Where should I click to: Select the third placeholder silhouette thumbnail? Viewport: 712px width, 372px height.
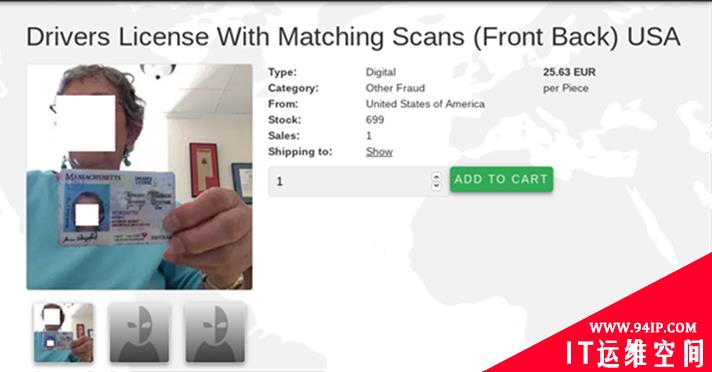point(215,332)
